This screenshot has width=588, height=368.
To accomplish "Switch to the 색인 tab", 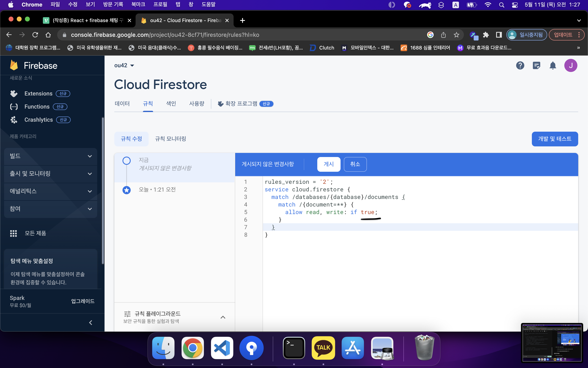I will [x=171, y=104].
